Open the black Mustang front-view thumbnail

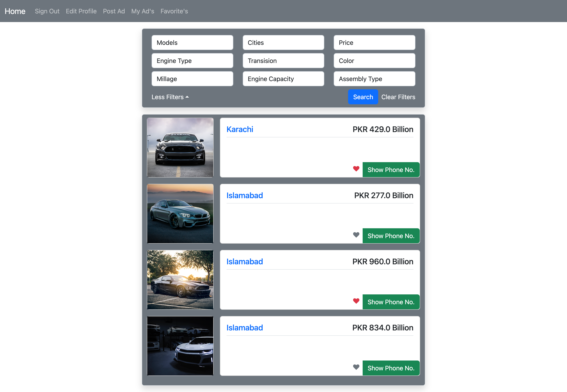click(x=180, y=147)
